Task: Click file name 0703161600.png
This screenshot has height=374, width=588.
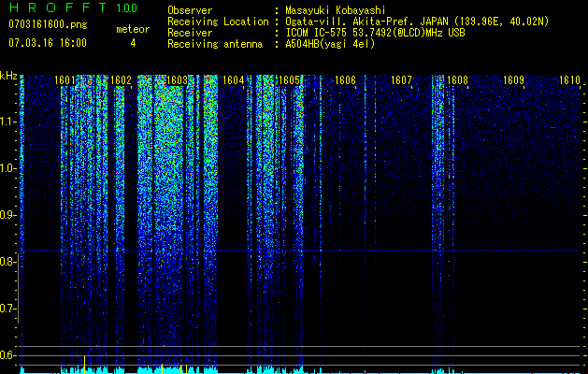Action: (48, 25)
